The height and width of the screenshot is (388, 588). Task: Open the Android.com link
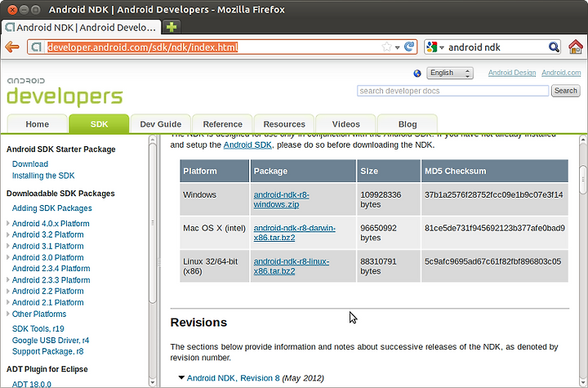pos(561,73)
